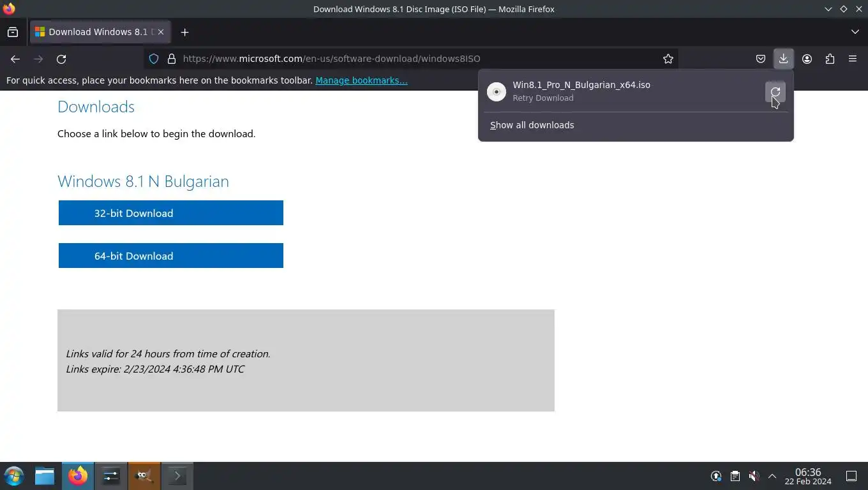Open the clock showing 06:36
Image resolution: width=868 pixels, height=490 pixels.
[x=808, y=476]
